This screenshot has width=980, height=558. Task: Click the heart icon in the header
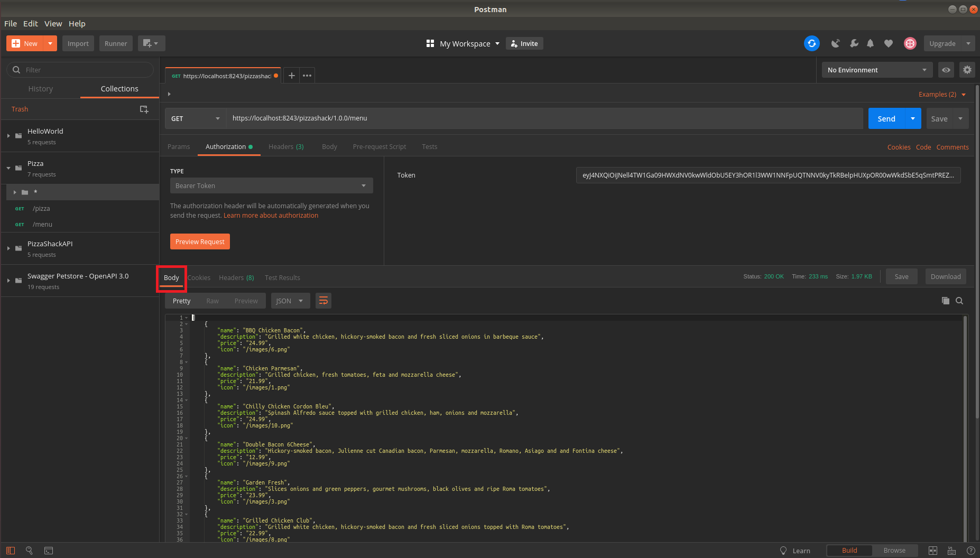click(x=888, y=43)
